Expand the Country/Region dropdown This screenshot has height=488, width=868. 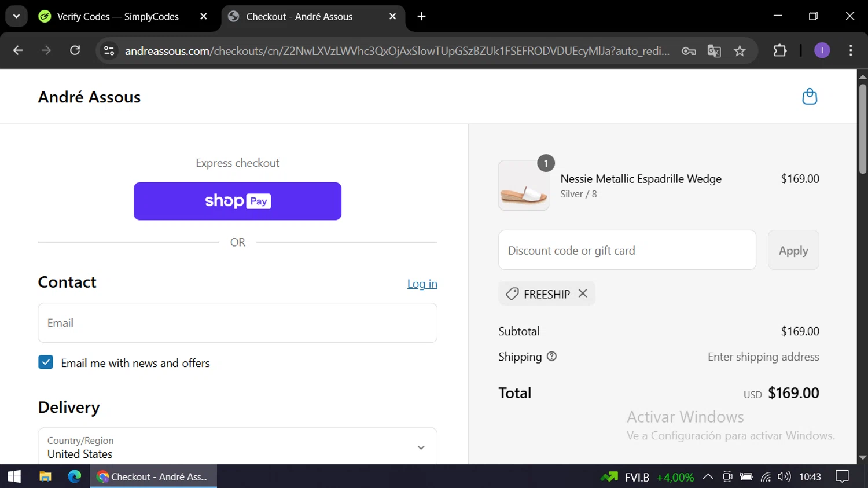coord(237,447)
